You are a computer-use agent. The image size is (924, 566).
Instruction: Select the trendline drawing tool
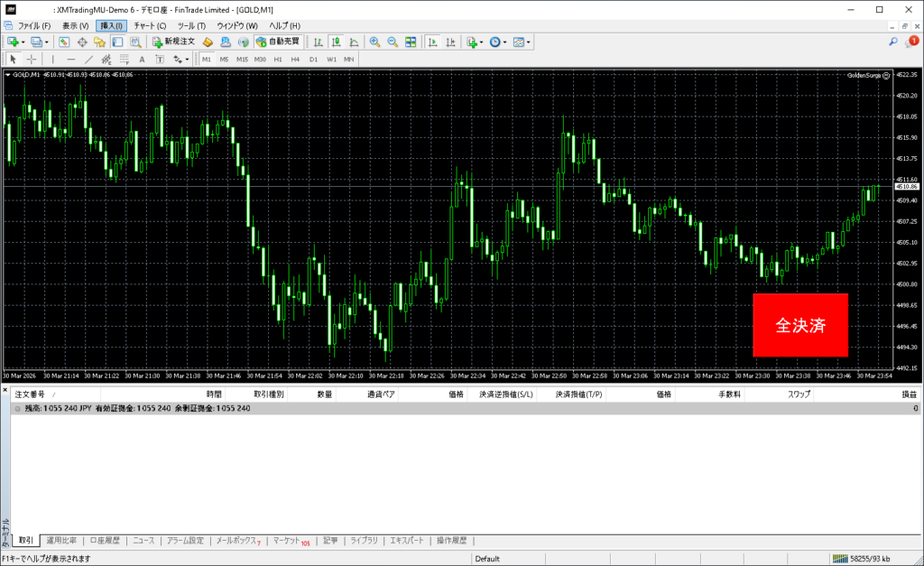(x=89, y=59)
